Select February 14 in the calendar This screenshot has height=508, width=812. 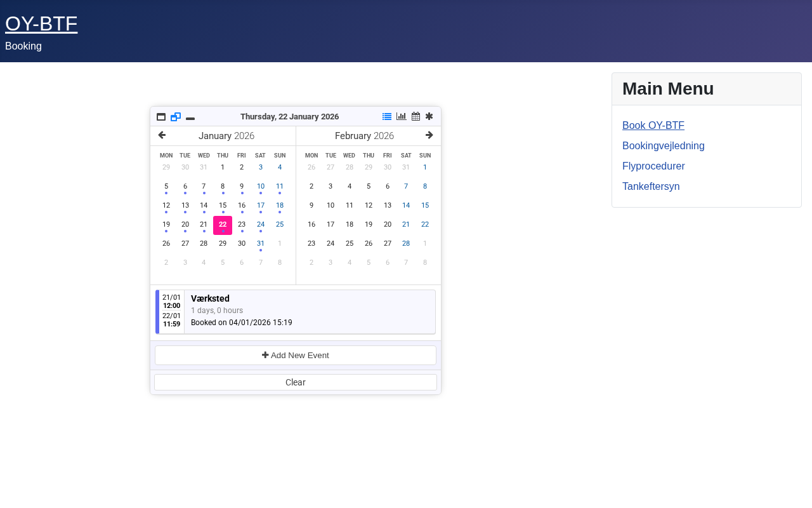pyautogui.click(x=406, y=206)
